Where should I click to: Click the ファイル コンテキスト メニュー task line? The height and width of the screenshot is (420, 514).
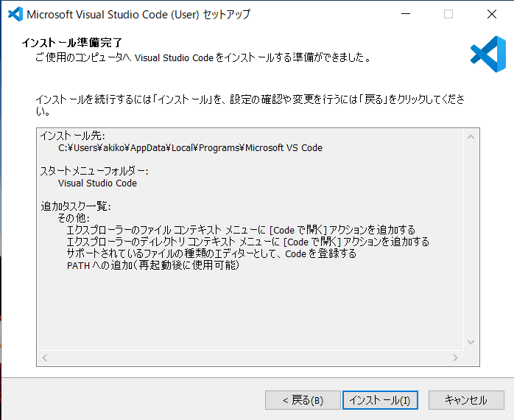[240, 230]
